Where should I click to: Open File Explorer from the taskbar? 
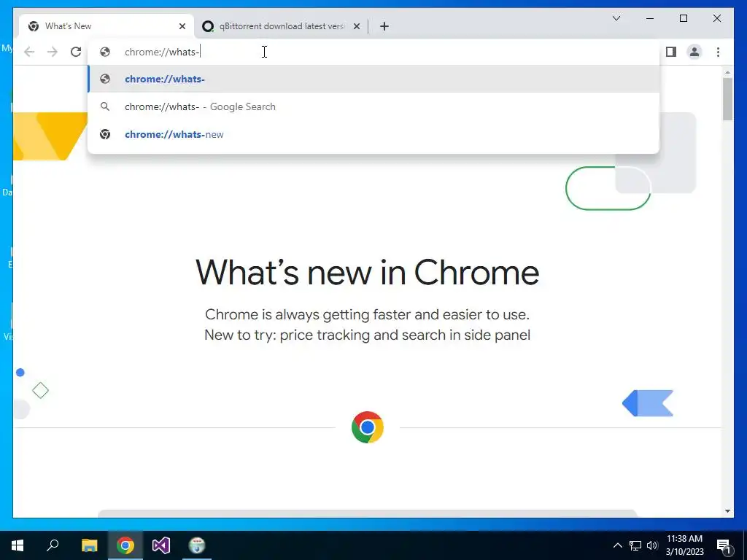coord(89,545)
